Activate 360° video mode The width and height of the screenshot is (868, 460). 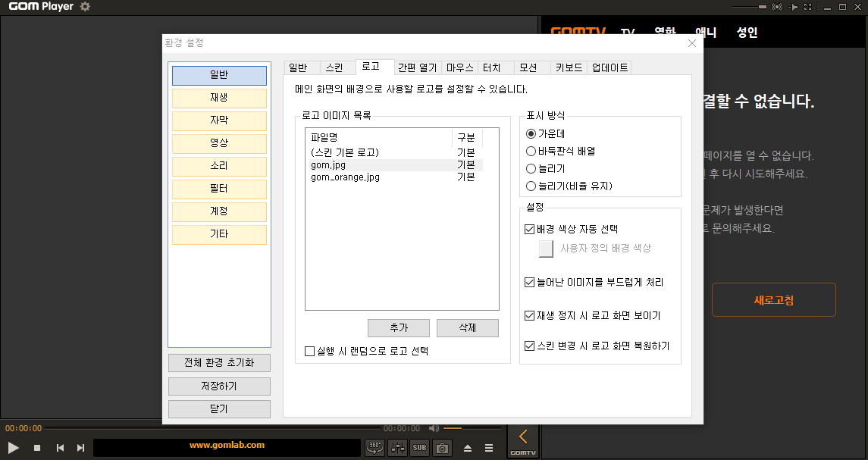click(x=374, y=447)
